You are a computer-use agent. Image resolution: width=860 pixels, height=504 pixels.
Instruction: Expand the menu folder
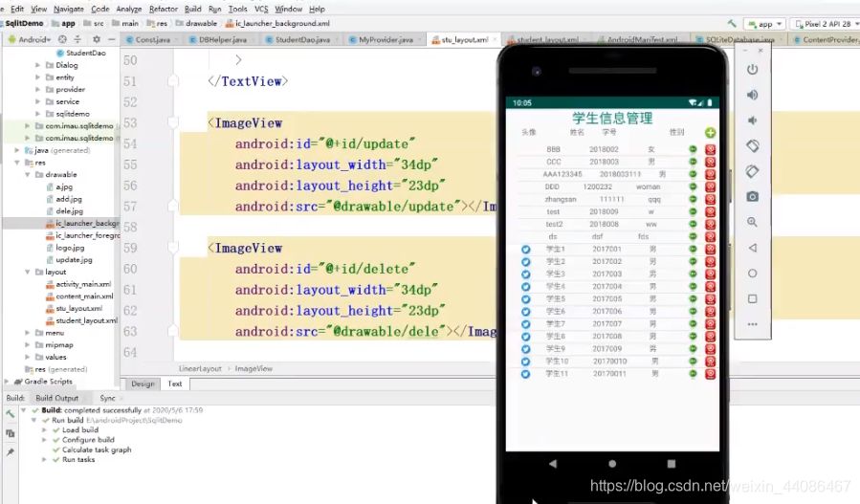tap(28, 333)
